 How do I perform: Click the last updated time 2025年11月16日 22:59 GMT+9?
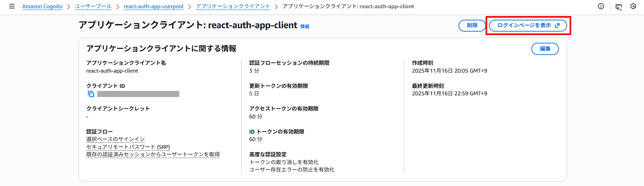pyautogui.click(x=450, y=93)
